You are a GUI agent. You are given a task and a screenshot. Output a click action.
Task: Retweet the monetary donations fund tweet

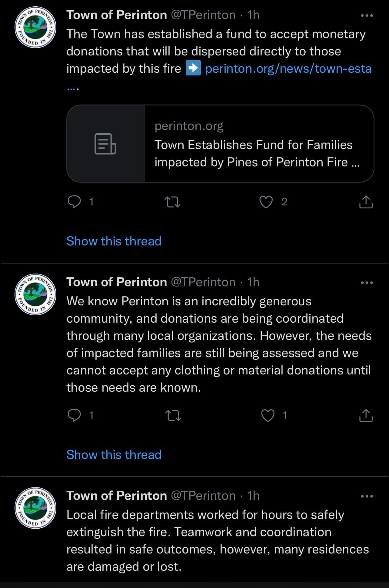172,202
